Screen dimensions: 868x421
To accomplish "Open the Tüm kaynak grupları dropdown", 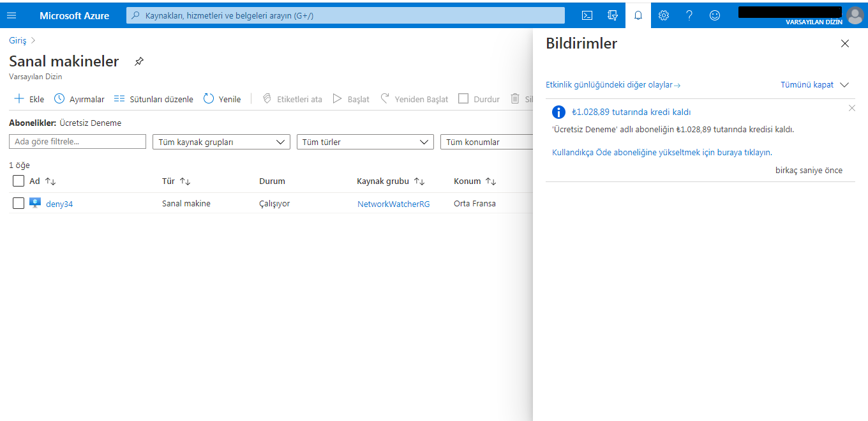I will click(221, 142).
